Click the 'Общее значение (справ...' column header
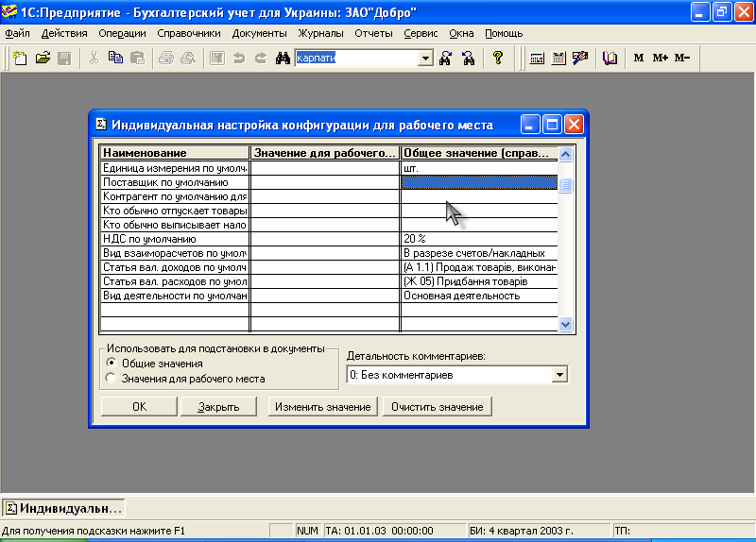 pos(479,153)
